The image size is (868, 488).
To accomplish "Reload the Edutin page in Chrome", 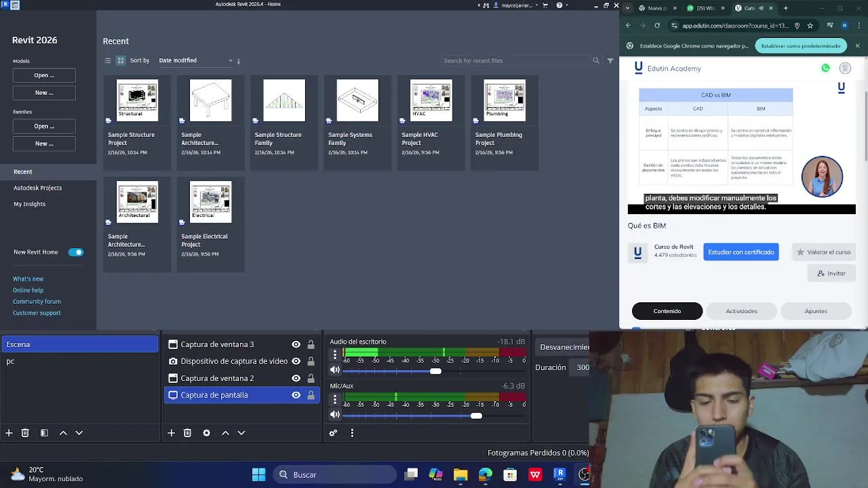I will point(657,26).
